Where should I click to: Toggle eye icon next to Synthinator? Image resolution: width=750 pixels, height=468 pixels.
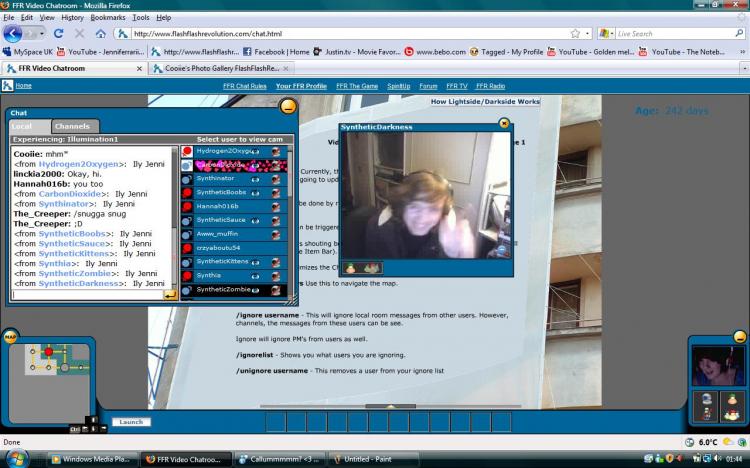pyautogui.click(x=257, y=178)
